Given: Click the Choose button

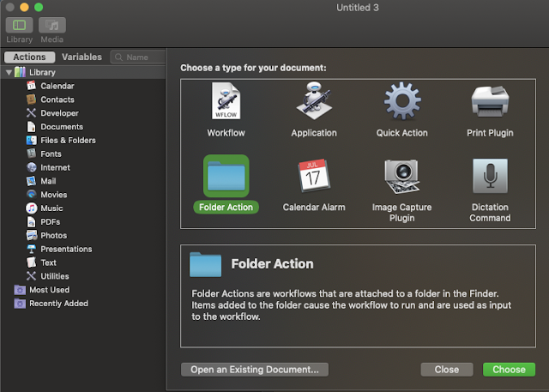Looking at the screenshot, I should pyautogui.click(x=509, y=370).
